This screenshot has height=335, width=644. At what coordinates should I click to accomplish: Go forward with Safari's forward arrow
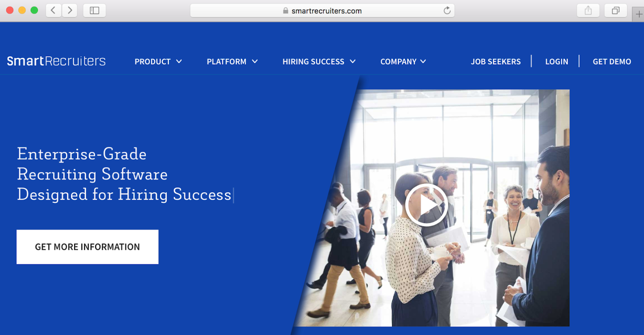click(70, 11)
